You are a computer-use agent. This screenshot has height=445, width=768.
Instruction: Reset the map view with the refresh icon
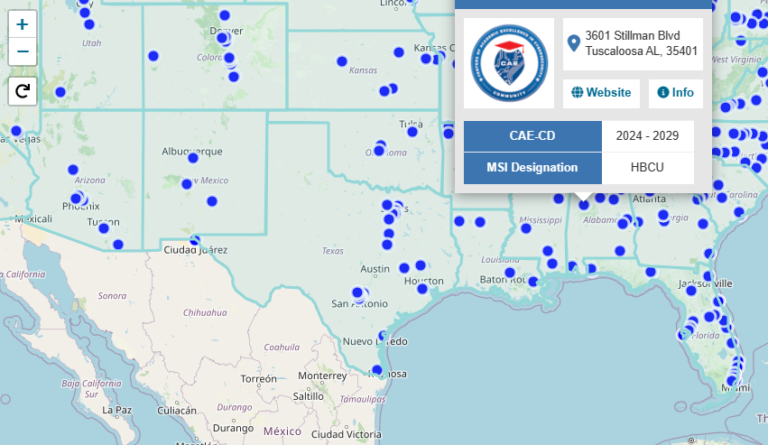coord(22,92)
